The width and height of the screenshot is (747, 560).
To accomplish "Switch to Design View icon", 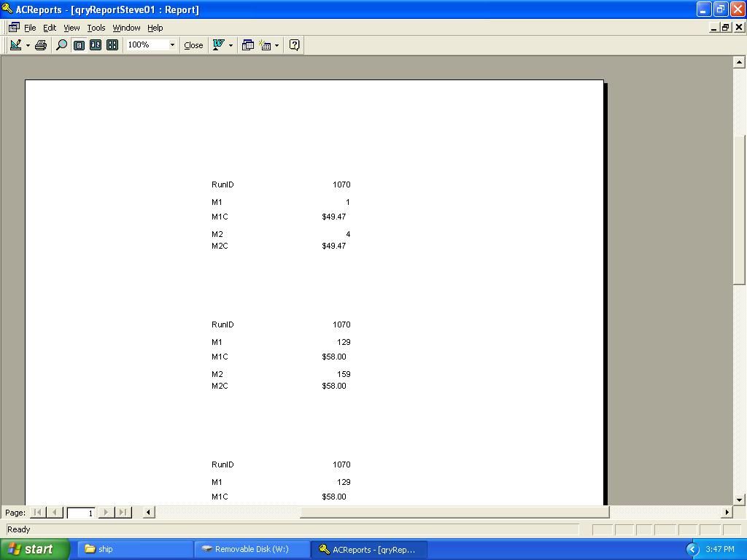I will [x=16, y=44].
